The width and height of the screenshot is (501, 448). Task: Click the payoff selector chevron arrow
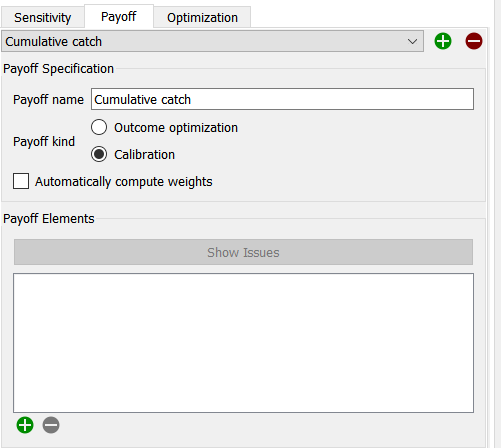(x=412, y=42)
